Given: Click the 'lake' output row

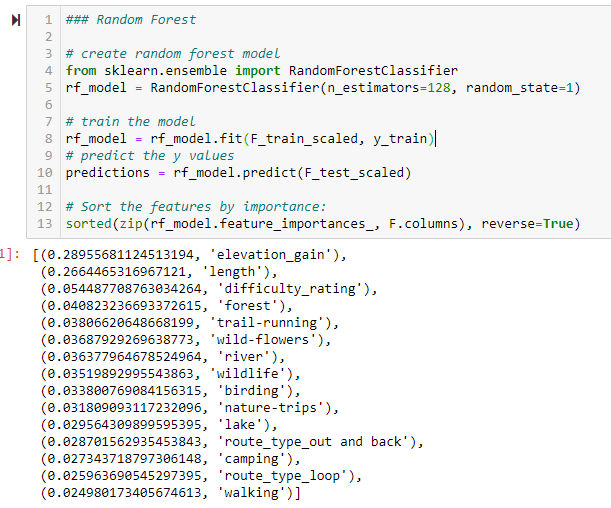Looking at the screenshot, I should pos(159,425).
